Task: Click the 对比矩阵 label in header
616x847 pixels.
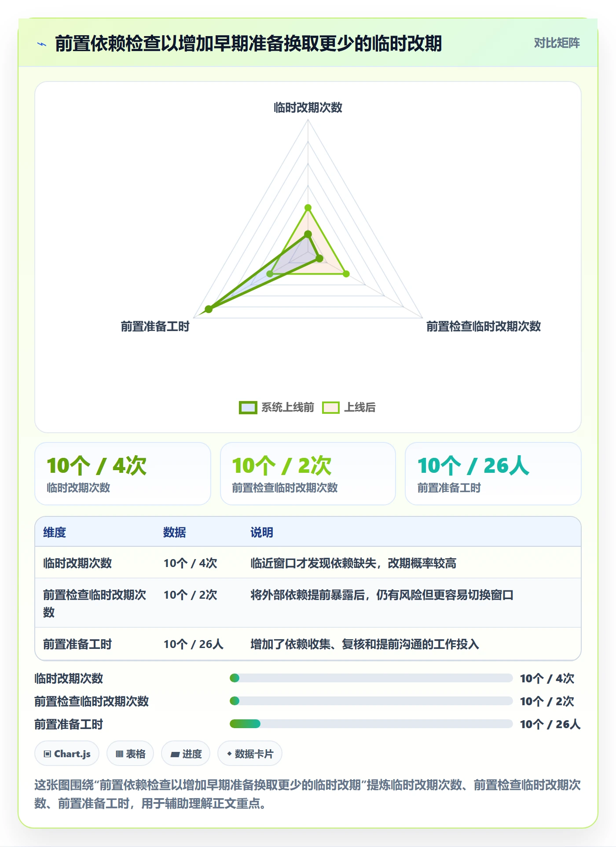Action: [557, 43]
